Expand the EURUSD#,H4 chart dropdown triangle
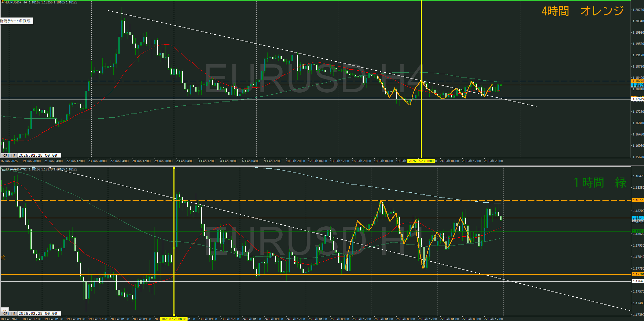The image size is (644, 321). point(3,2)
